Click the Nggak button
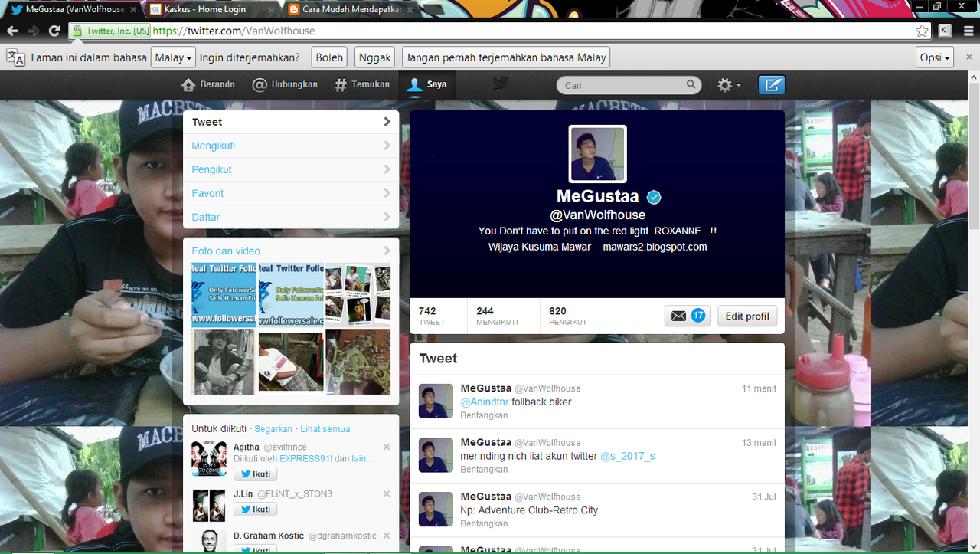 [x=374, y=57]
